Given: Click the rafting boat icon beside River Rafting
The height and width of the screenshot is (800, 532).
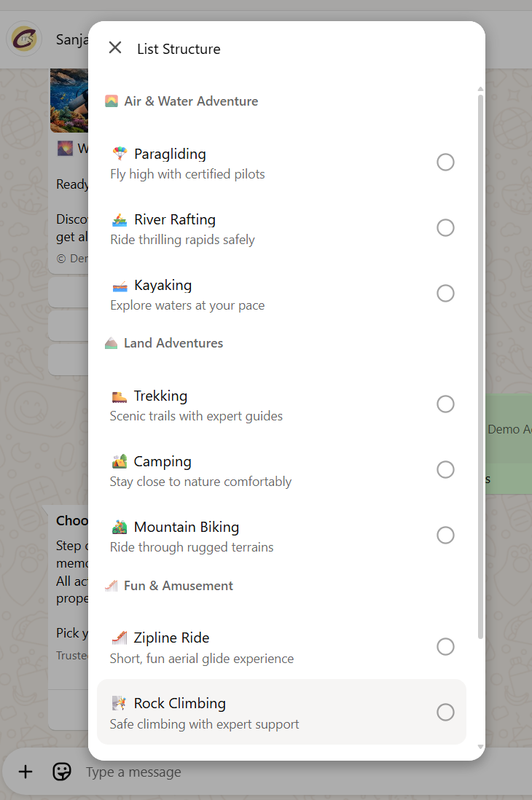Looking at the screenshot, I should (120, 220).
